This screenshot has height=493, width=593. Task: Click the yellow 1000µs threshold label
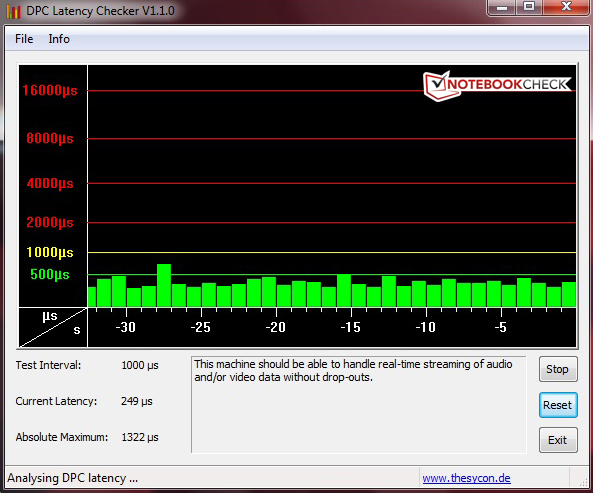click(x=50, y=252)
